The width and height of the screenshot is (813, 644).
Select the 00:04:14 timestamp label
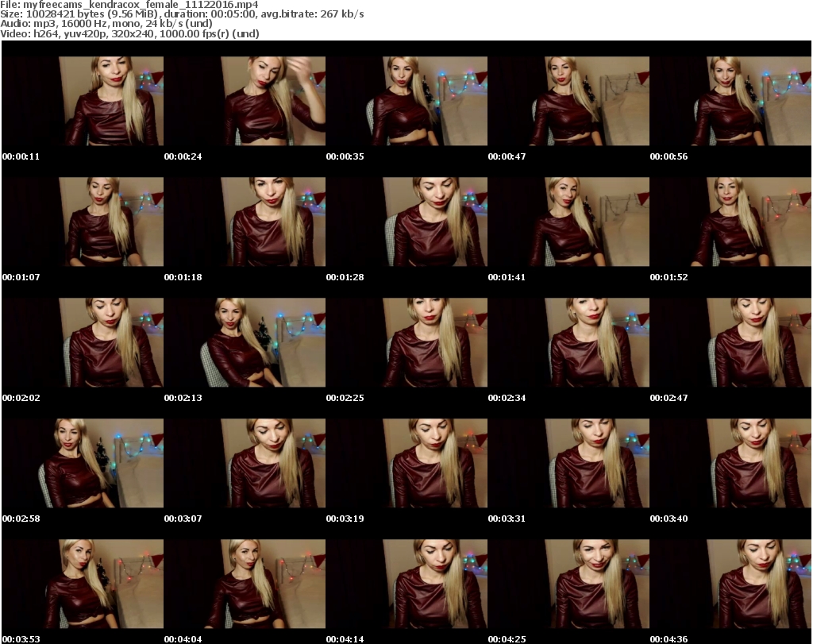pyautogui.click(x=345, y=638)
